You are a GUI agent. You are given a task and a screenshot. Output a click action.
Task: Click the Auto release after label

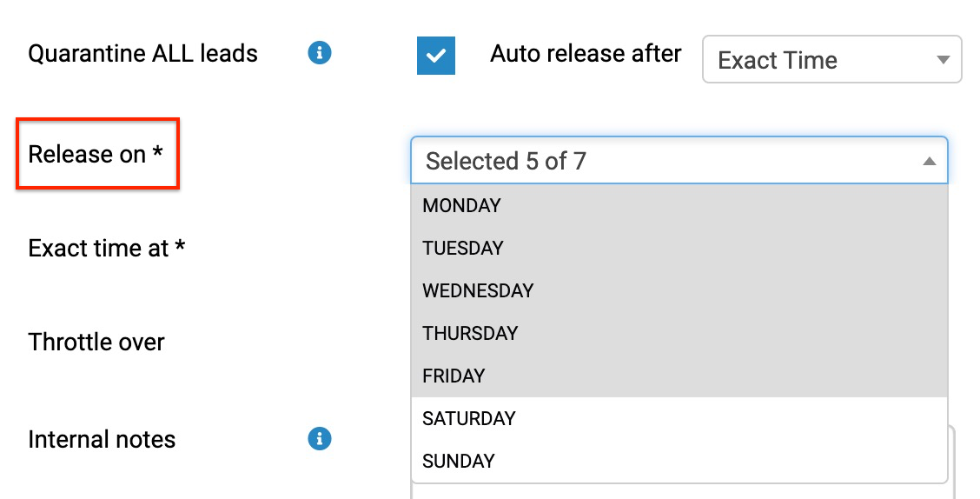pos(586,53)
